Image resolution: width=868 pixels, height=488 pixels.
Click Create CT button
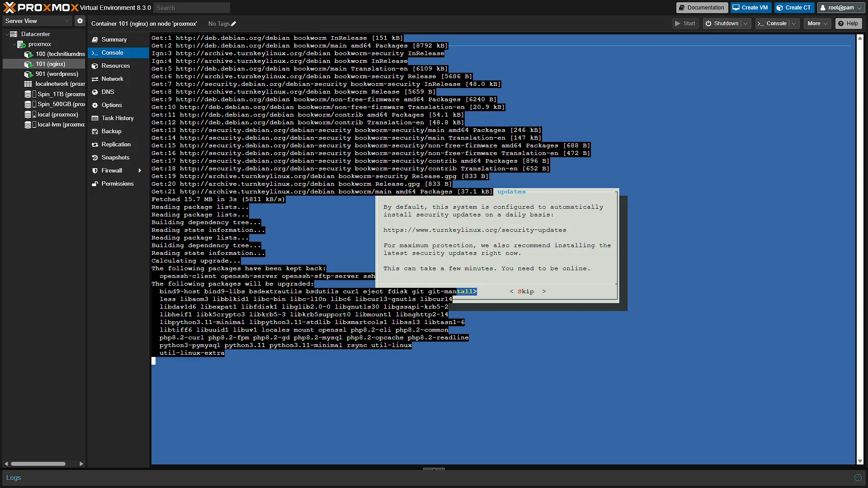pos(794,8)
